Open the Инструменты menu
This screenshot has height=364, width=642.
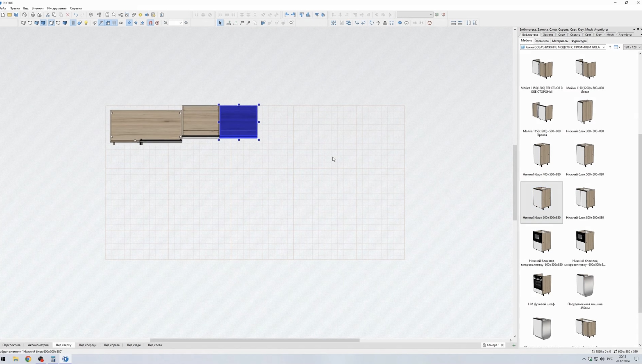[x=57, y=8]
